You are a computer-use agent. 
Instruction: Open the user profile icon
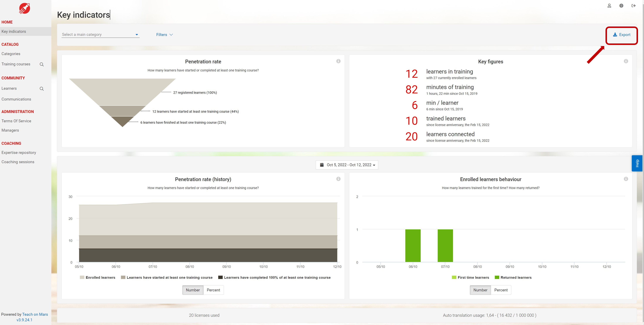pyautogui.click(x=609, y=6)
